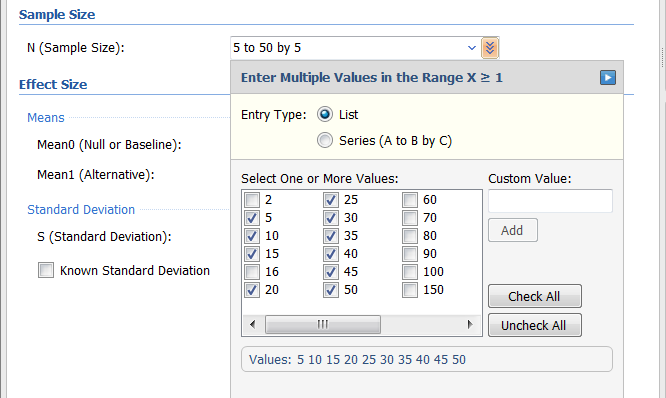Check the value 2 checkbox

tap(252, 200)
